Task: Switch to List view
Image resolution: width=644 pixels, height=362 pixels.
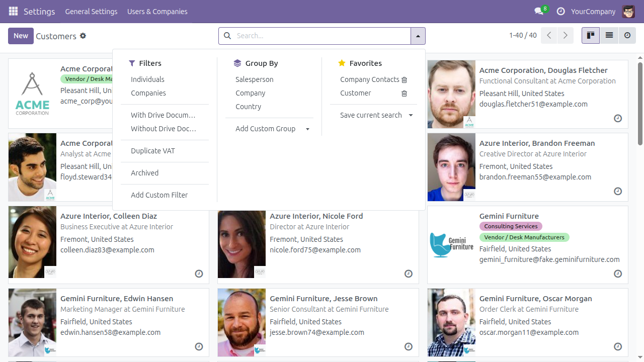Action: tap(609, 36)
